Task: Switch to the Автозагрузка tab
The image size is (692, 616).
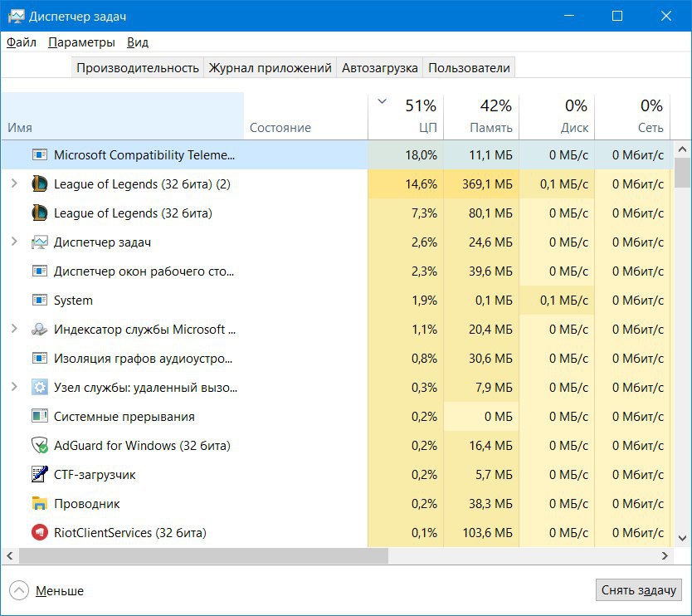Action: [x=379, y=67]
